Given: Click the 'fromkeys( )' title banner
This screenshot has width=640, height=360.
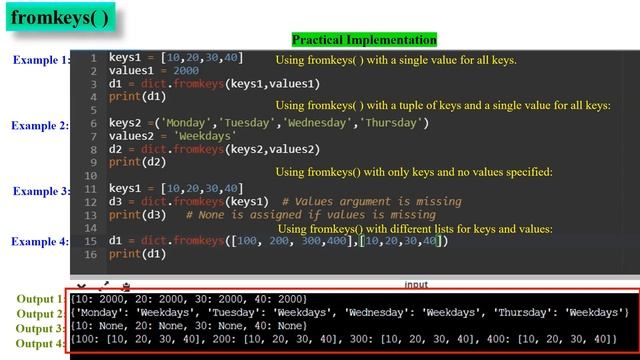Looking at the screenshot, I should pyautogui.click(x=60, y=17).
